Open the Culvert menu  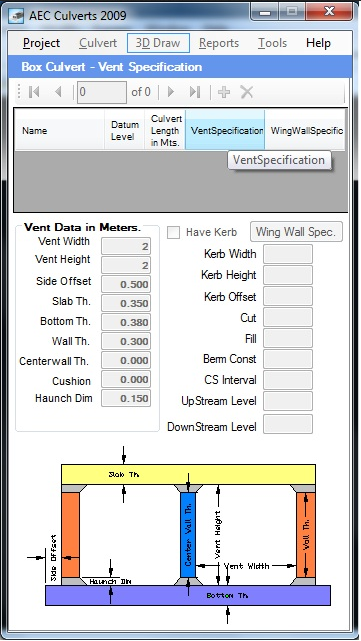(98, 43)
